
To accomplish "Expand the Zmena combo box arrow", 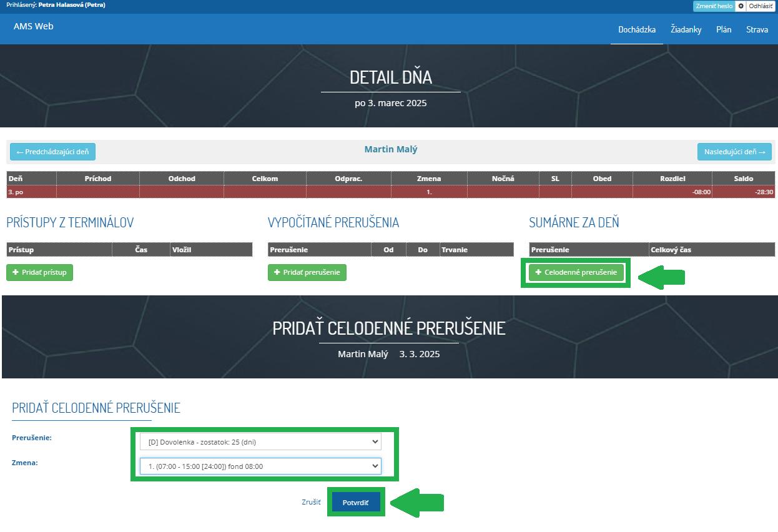I will pyautogui.click(x=377, y=465).
